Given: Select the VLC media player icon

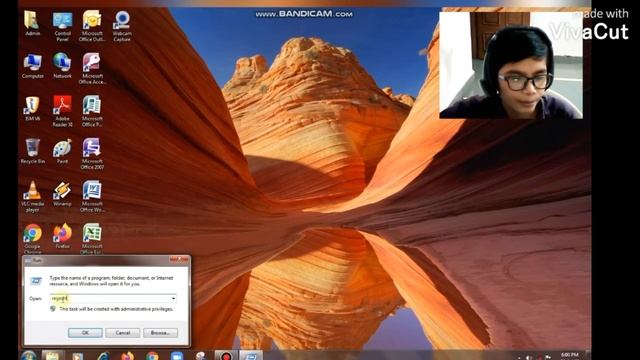Looking at the screenshot, I should coord(32,197).
